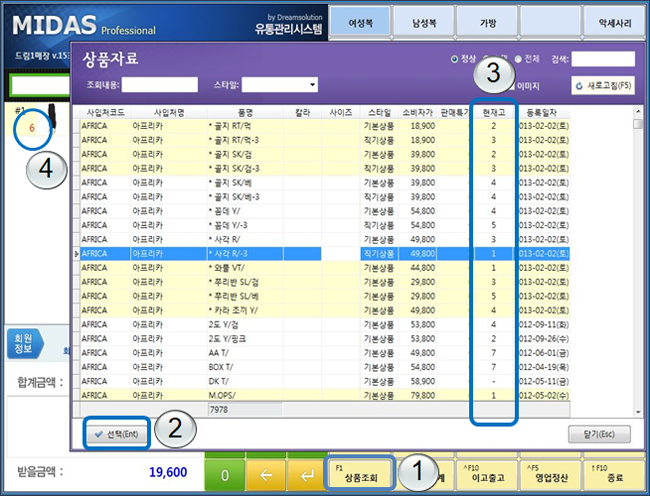Select the row '* 골지 SK/검'

[x=325, y=154]
